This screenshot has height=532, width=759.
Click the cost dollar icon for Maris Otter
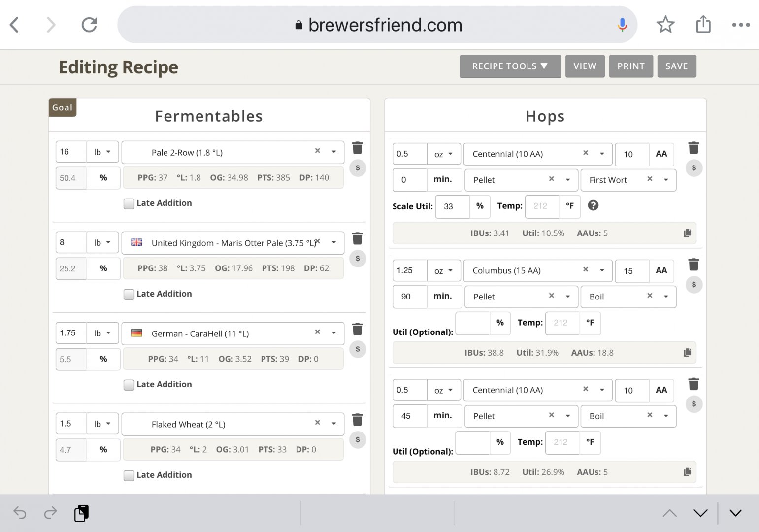click(358, 259)
